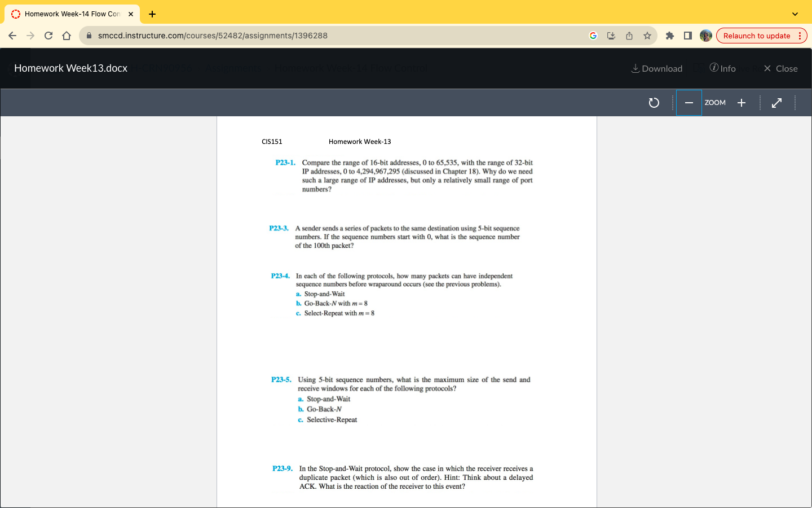
Task: Reload the page with the refresh icon
Action: (48, 35)
